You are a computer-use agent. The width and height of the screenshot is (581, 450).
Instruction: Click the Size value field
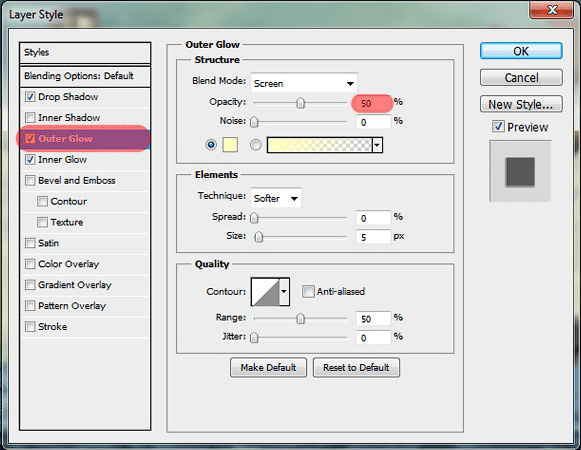pyautogui.click(x=374, y=237)
